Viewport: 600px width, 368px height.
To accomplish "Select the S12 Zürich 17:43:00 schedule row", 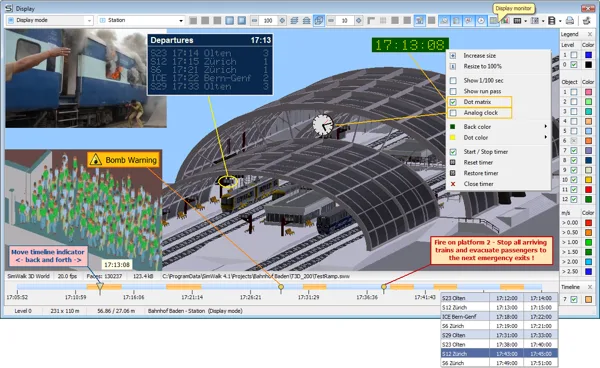I will [499, 353].
